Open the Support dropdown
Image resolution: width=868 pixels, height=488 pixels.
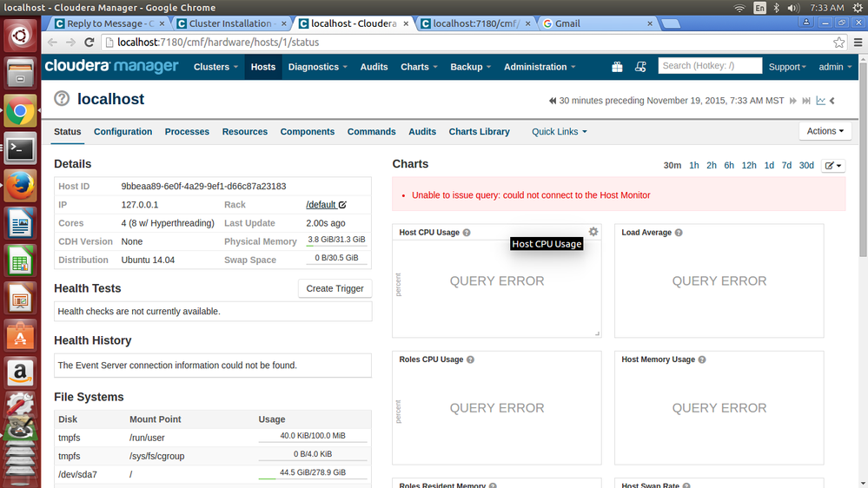coord(787,67)
